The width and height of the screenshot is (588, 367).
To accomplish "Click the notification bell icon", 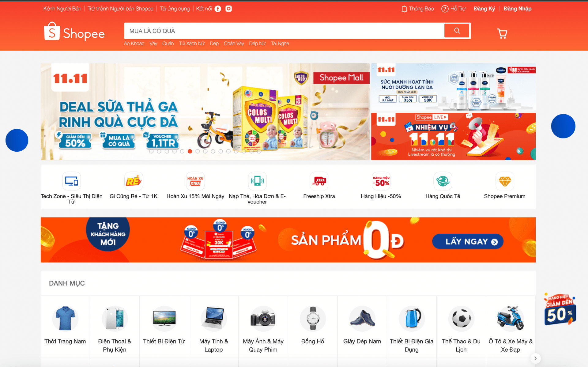I will point(404,9).
